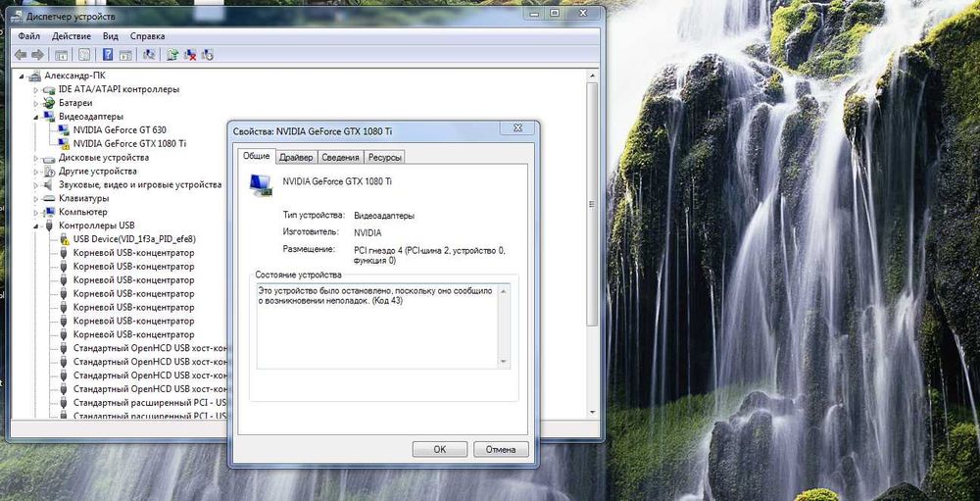Image resolution: width=980 pixels, height=501 pixels.
Task: Open the Вид menu
Action: [x=111, y=36]
